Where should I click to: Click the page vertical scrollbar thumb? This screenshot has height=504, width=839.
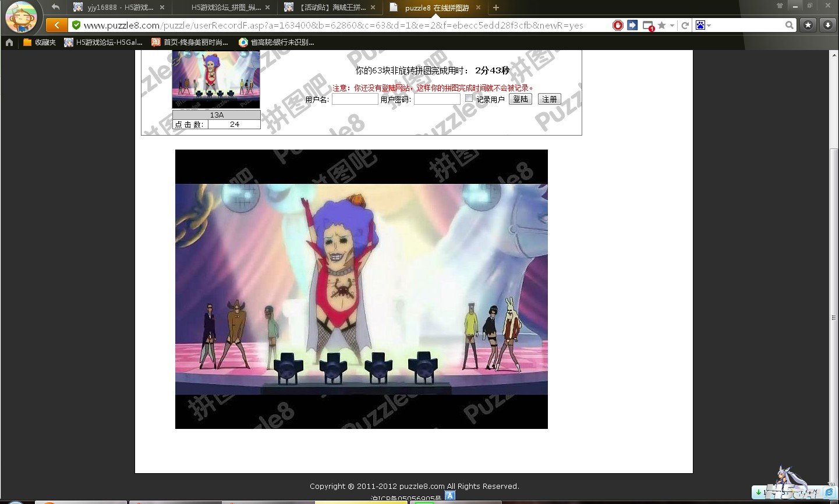pyautogui.click(x=834, y=317)
